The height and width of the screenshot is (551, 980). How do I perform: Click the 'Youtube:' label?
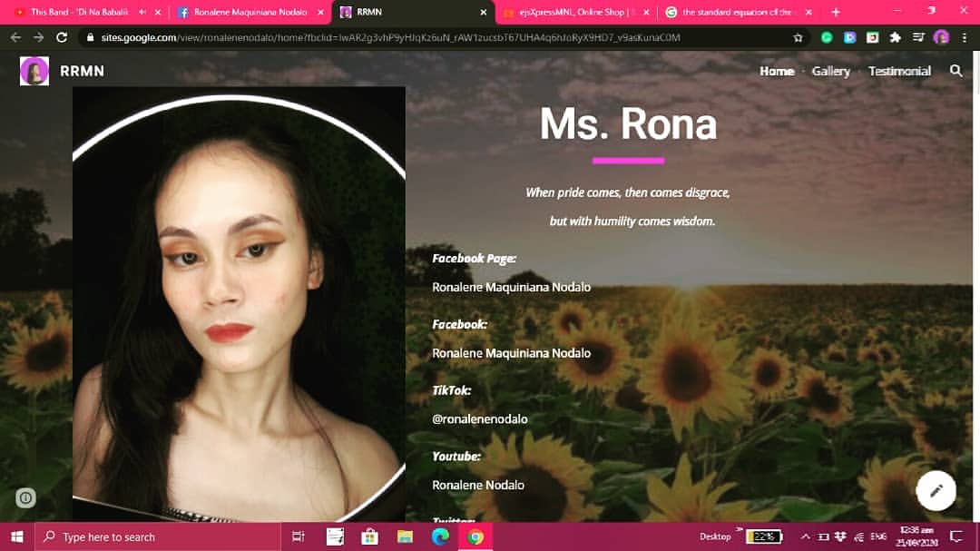point(456,457)
